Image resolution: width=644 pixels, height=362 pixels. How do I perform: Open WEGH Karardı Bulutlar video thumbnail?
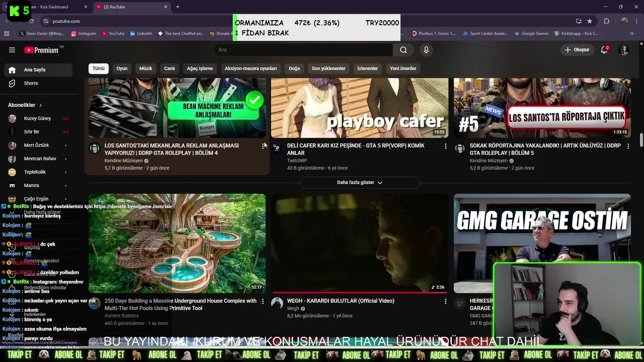coord(360,243)
